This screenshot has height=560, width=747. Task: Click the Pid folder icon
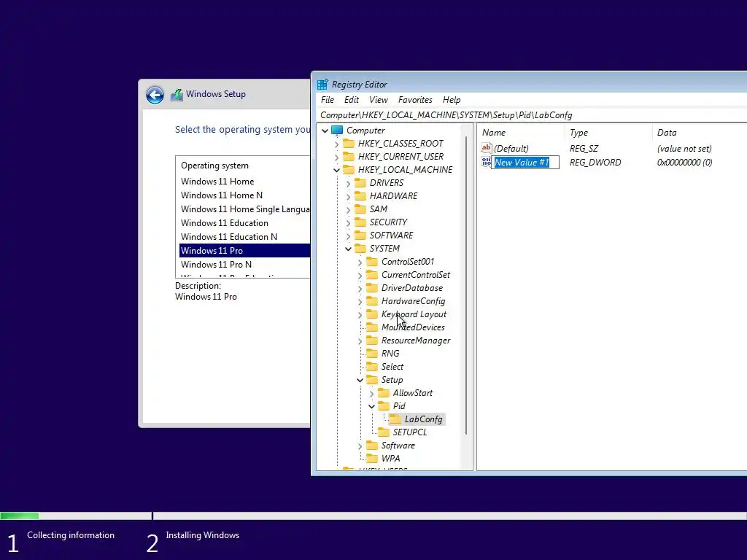click(x=384, y=405)
